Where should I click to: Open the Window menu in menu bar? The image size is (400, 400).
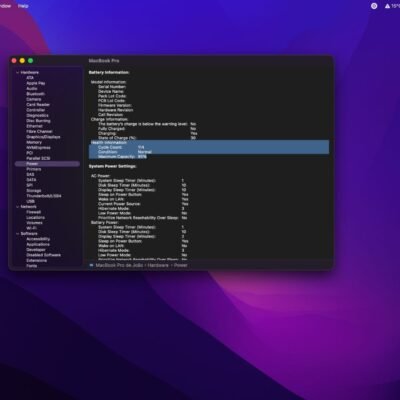5,6
